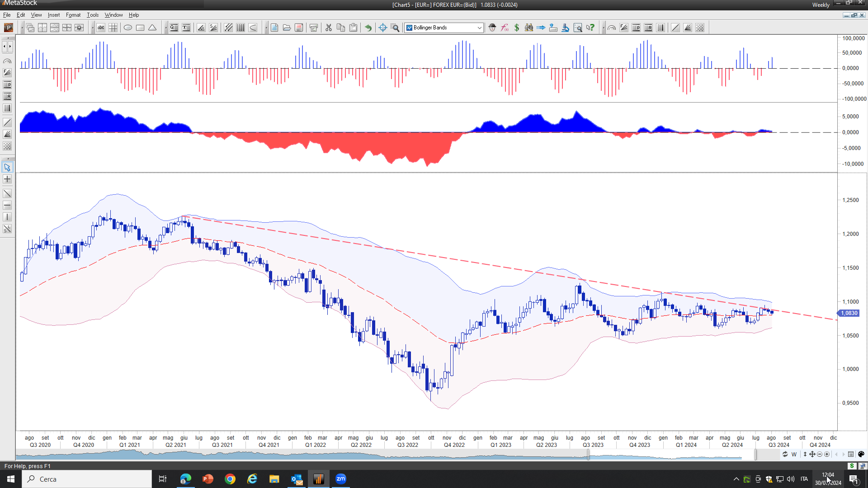Click the green dollar sign toolbar icon

(517, 28)
